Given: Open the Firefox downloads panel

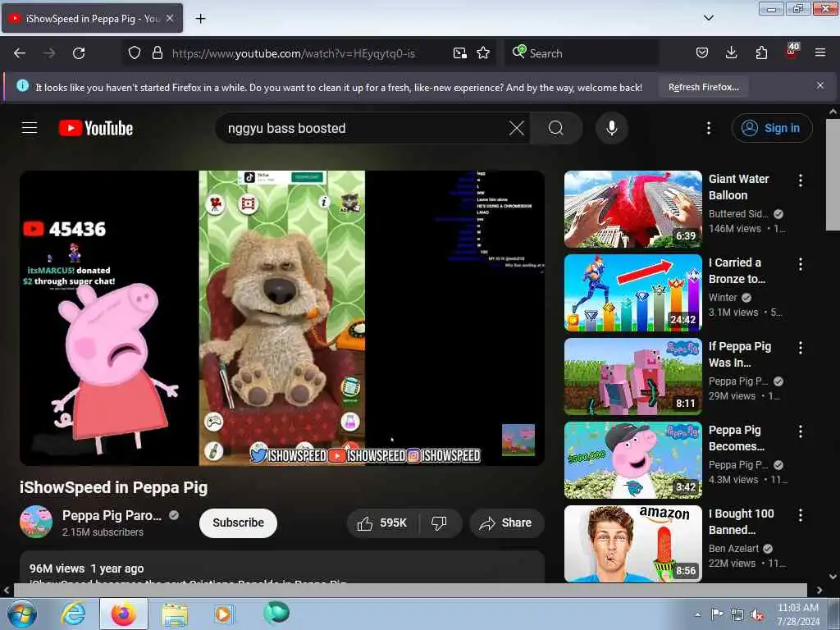Looking at the screenshot, I should click(x=731, y=53).
